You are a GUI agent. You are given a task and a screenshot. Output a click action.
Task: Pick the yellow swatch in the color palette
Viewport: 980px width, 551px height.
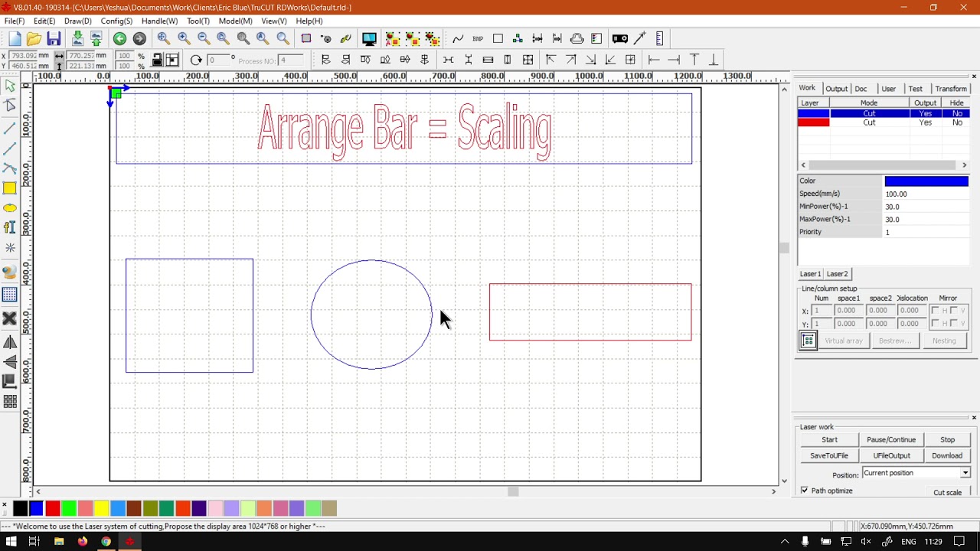(101, 509)
